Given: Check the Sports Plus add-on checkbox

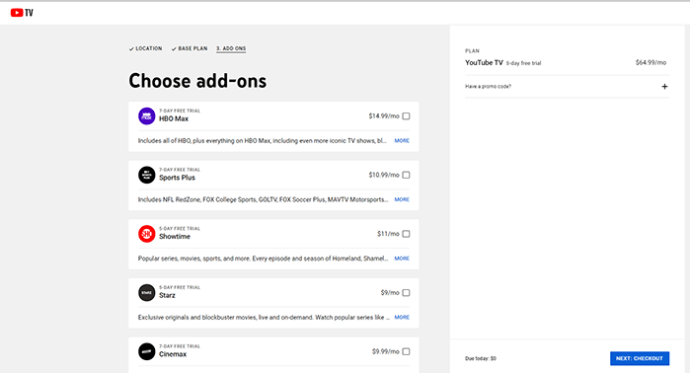Looking at the screenshot, I should [406, 175].
